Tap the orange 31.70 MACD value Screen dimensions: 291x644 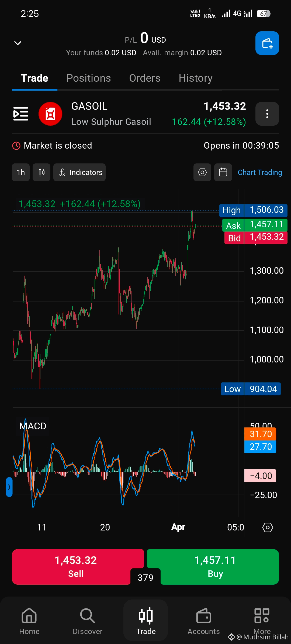[260, 434]
